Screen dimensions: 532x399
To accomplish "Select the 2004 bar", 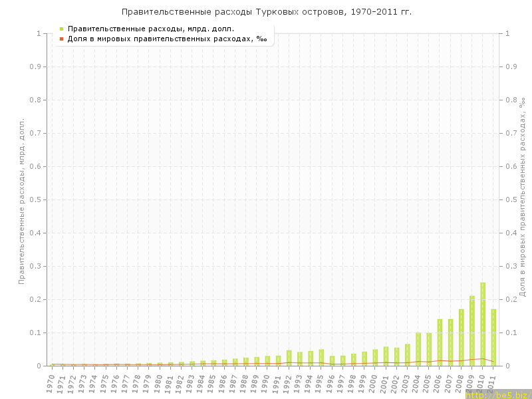I will [x=418, y=349].
